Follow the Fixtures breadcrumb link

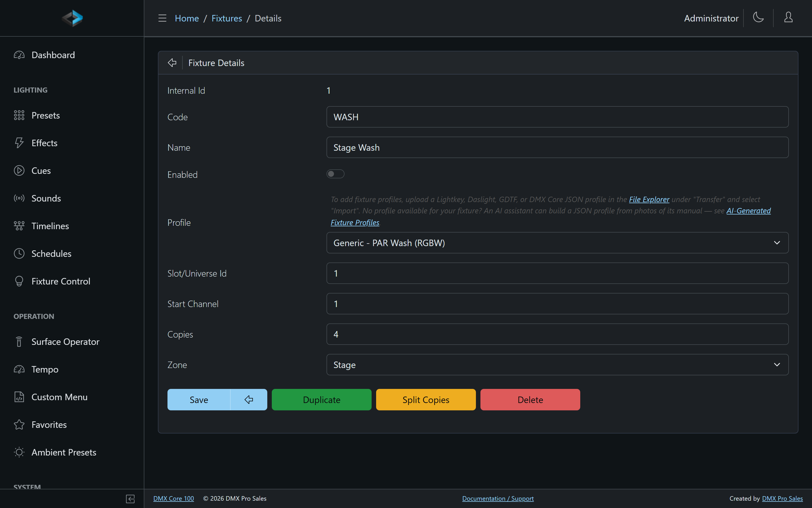pyautogui.click(x=226, y=18)
